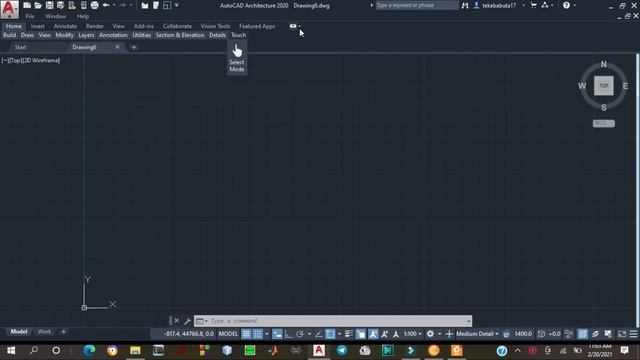Switch to the Insert ribbon tab
Image resolution: width=640 pixels, height=360 pixels.
(38, 26)
